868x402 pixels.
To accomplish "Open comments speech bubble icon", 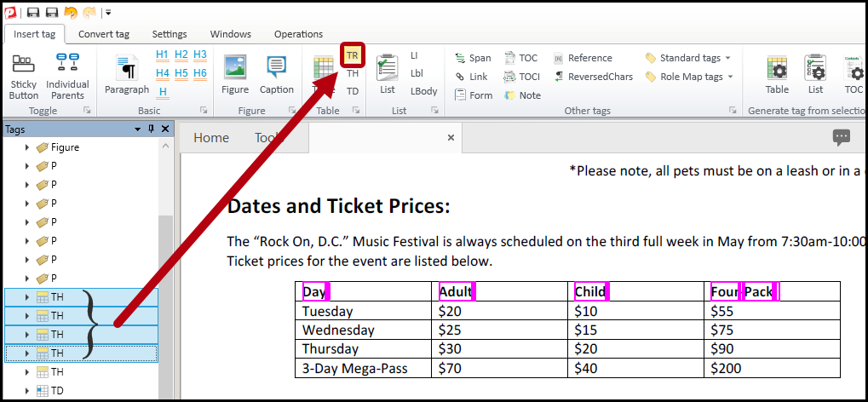I will click(842, 137).
